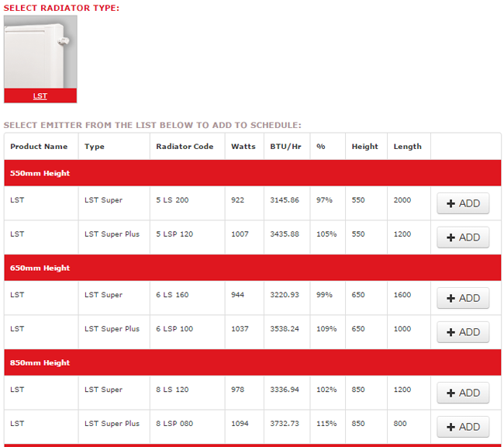Viewport: 504px width, 447px height.
Task: Click the 2000 length value
Action: point(402,200)
